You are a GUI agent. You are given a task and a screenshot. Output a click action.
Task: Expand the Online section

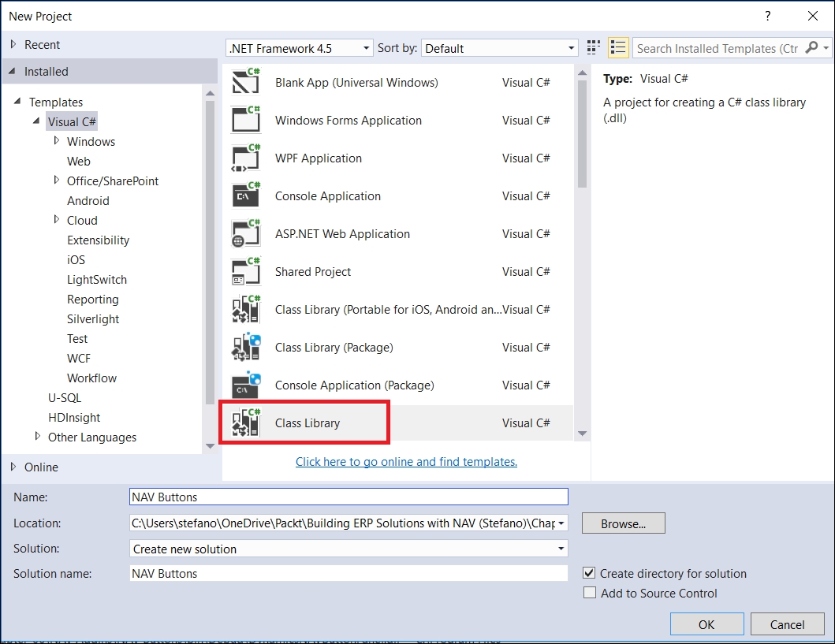coord(13,467)
